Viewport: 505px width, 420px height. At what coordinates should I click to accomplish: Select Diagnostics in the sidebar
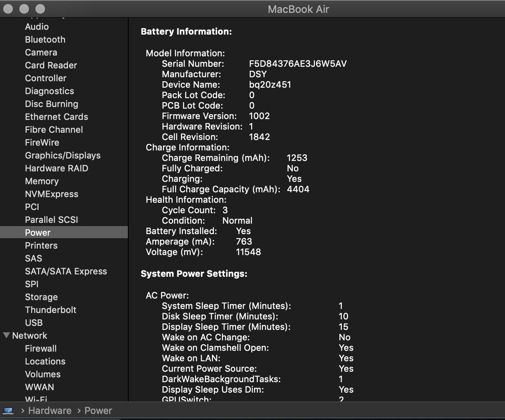pos(49,91)
